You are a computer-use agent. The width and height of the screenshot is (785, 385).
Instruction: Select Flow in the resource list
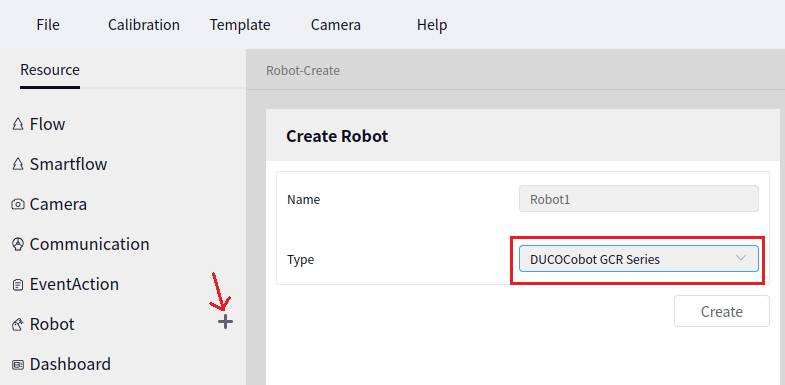pos(47,124)
